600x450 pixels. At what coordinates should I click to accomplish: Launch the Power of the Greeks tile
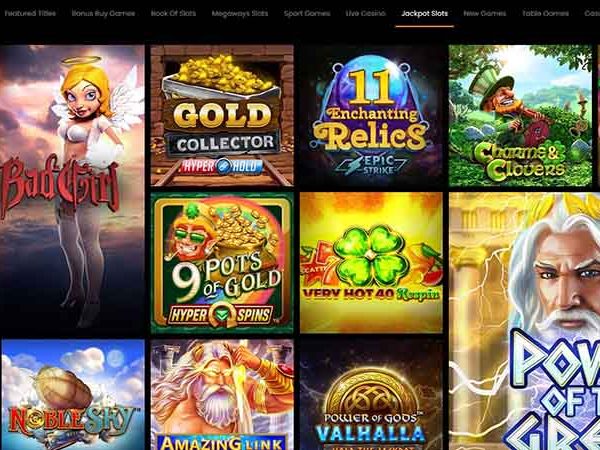tap(525, 321)
